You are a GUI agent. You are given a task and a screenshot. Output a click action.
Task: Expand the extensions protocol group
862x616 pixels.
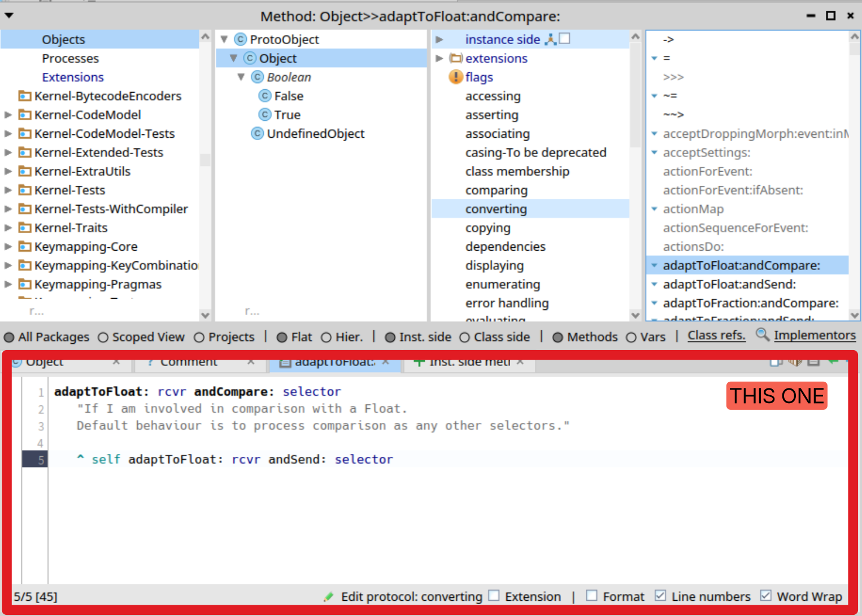point(439,58)
